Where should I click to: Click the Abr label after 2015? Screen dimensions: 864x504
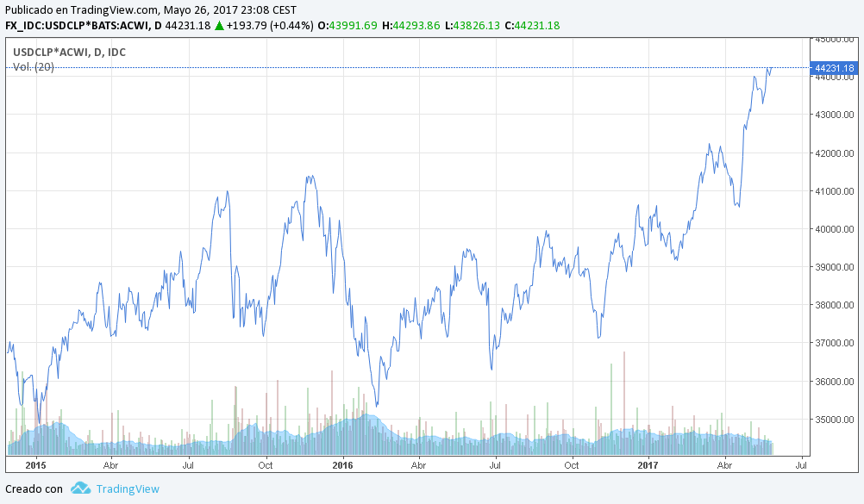pyautogui.click(x=110, y=465)
